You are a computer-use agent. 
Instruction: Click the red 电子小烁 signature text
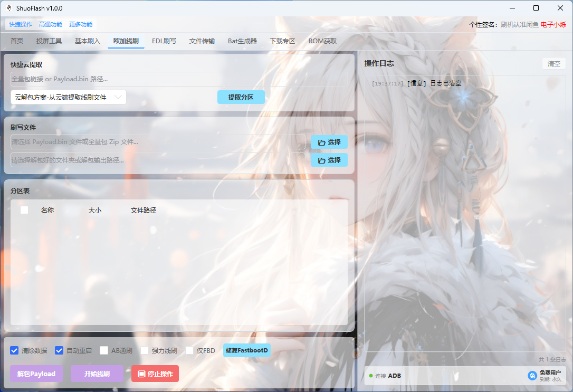pyautogui.click(x=553, y=24)
